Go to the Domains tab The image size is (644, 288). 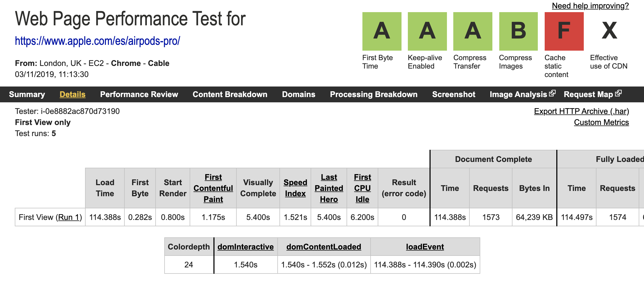click(298, 94)
